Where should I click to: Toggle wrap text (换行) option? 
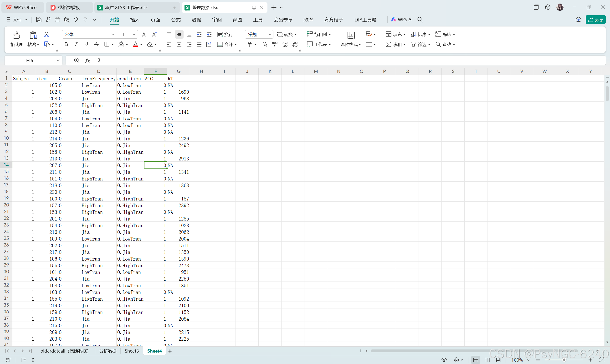click(225, 34)
